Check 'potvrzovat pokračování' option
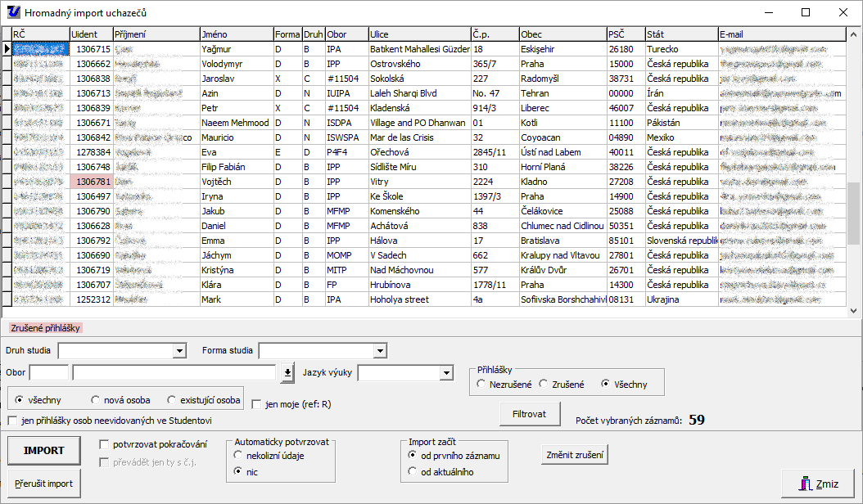This screenshot has height=504, width=863. [x=104, y=444]
